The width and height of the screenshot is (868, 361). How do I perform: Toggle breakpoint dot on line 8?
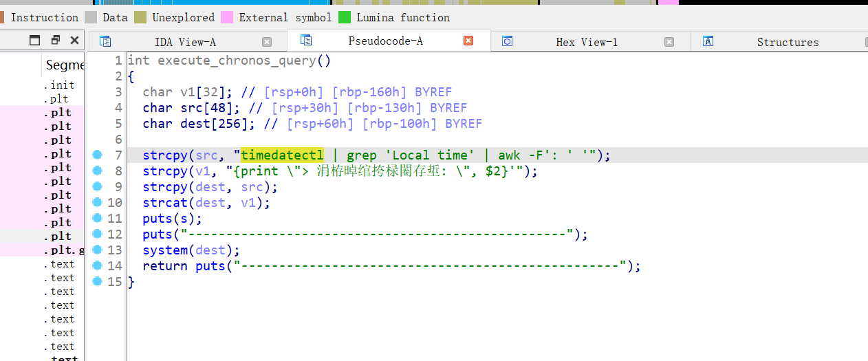[x=97, y=171]
